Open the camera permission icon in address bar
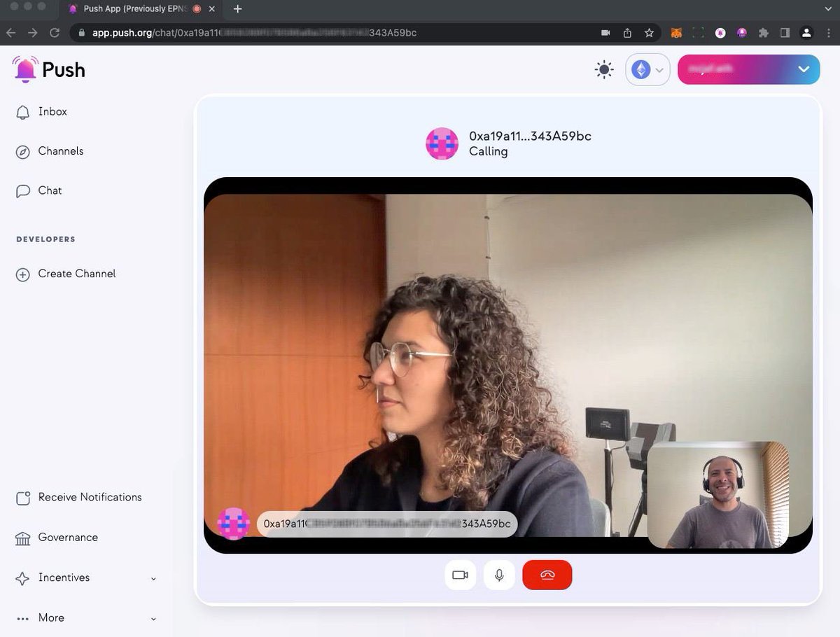The height and width of the screenshot is (637, 840). coord(606,33)
